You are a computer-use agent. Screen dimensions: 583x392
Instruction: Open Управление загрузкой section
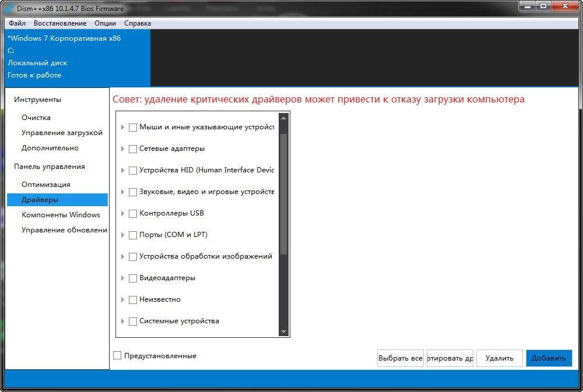tap(62, 133)
